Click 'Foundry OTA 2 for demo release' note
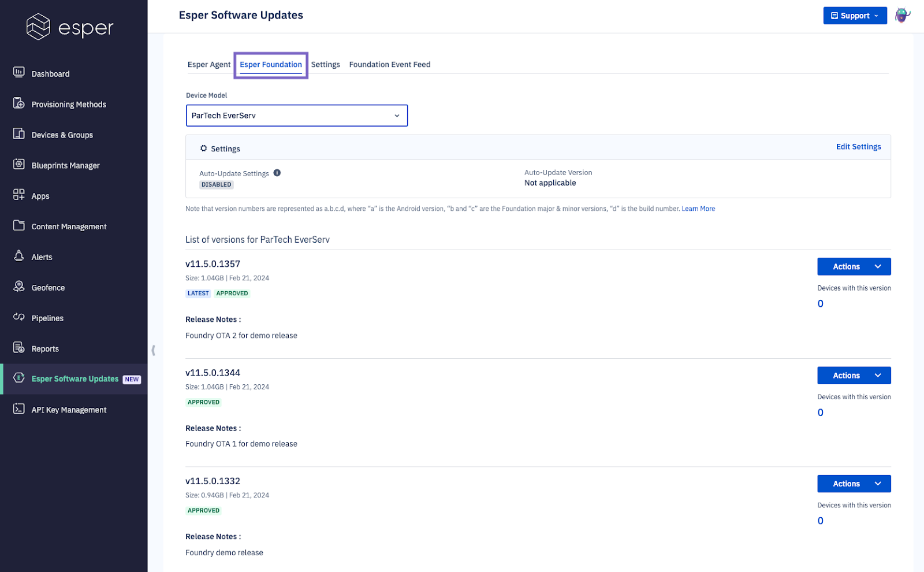This screenshot has width=924, height=572. 241,336
